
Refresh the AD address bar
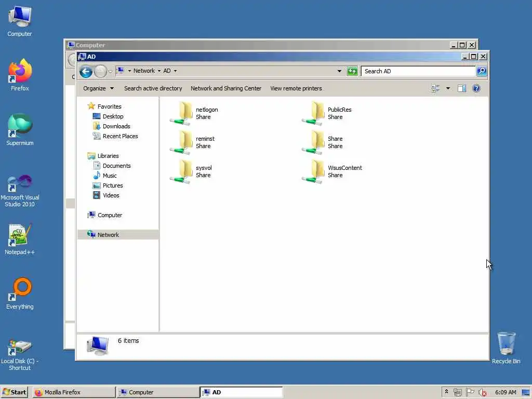click(352, 71)
